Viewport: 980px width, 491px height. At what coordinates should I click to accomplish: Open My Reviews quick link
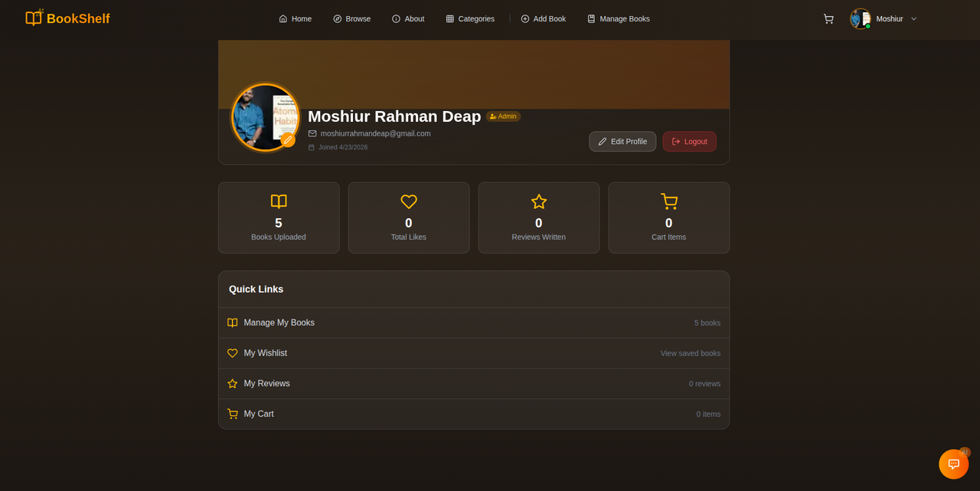coord(474,384)
